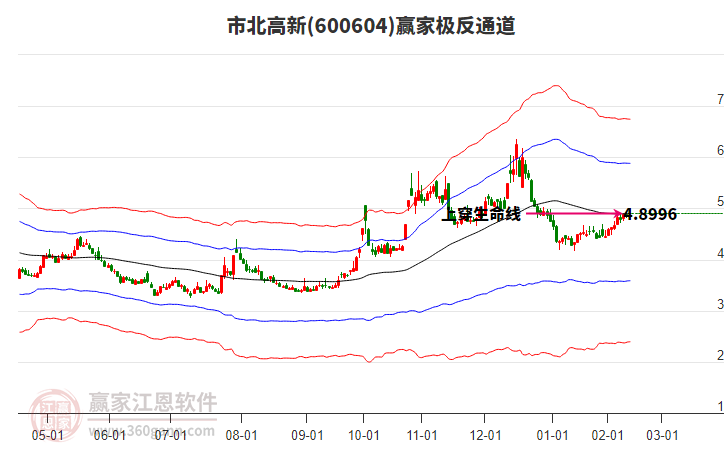Click the 10-01 date axis label
Screen dimensions: 726x450
coord(363,436)
